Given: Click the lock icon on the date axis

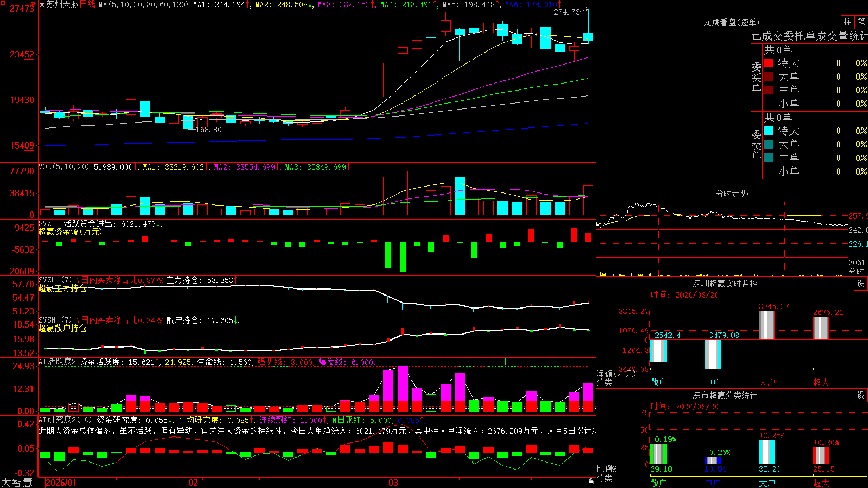Looking at the screenshot, I should [x=591, y=481].
